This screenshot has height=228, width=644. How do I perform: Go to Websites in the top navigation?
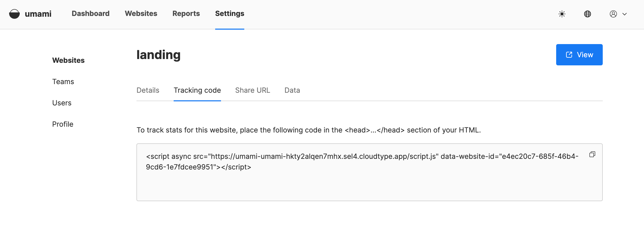tap(141, 13)
